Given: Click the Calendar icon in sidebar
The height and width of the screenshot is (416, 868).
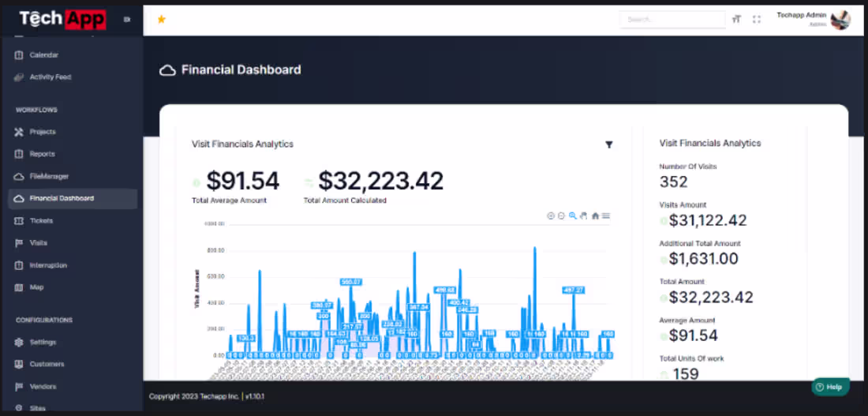Looking at the screenshot, I should pyautogui.click(x=19, y=54).
